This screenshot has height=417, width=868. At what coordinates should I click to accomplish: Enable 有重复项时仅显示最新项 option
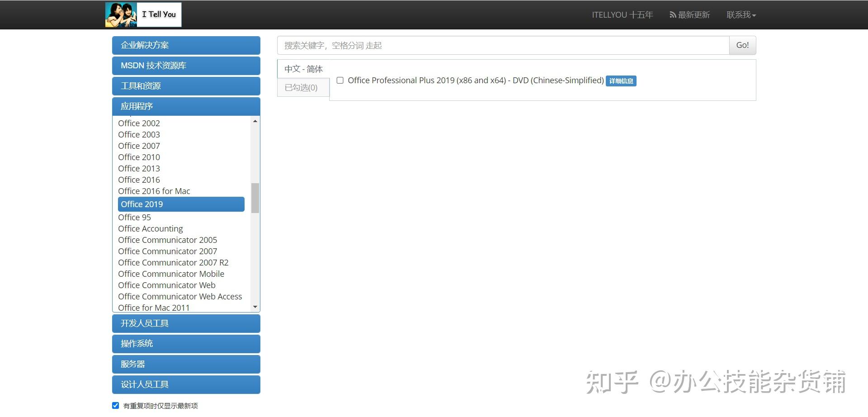(x=116, y=405)
